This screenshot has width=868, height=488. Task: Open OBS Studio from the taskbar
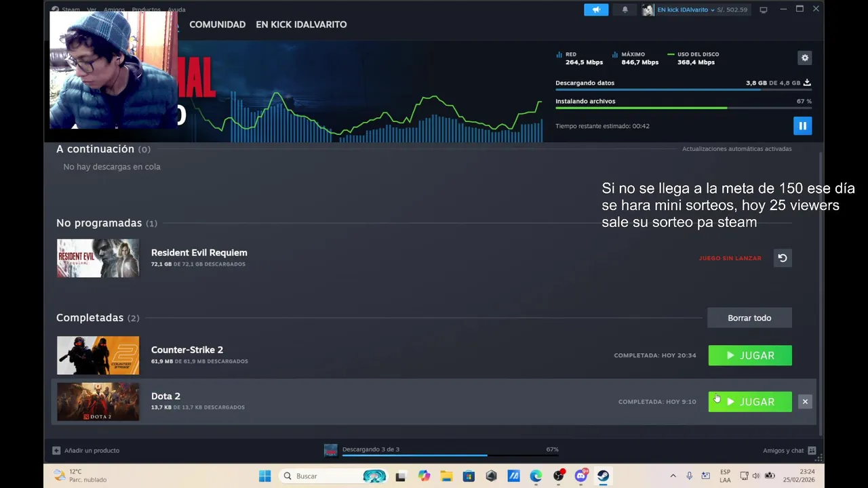coord(558,476)
